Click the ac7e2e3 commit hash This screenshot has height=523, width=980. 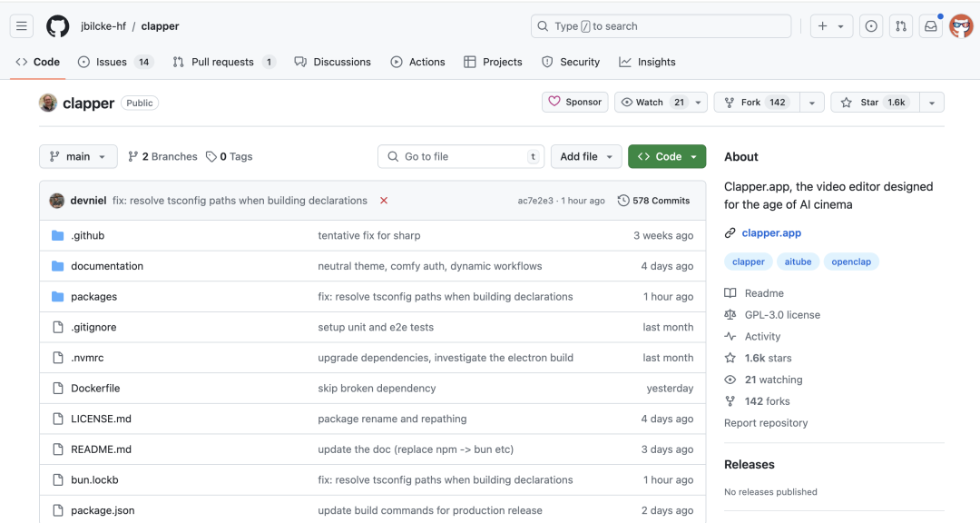coord(535,201)
